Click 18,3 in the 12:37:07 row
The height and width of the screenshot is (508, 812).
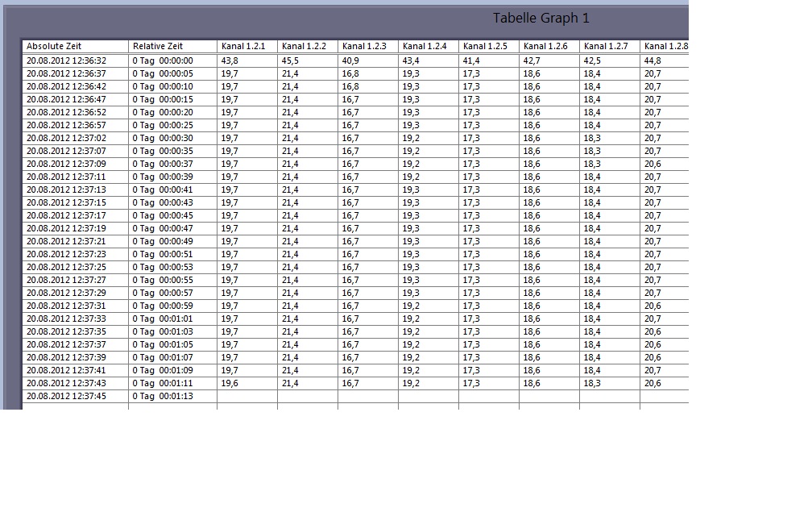click(610, 152)
